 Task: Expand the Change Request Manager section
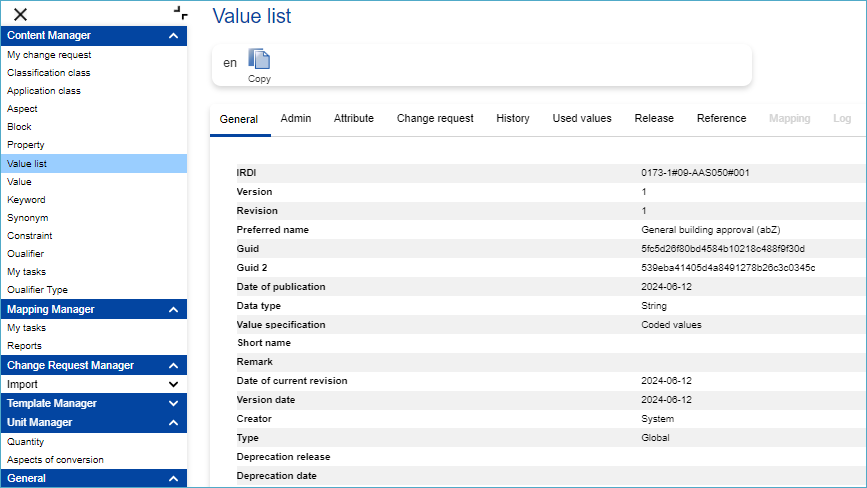pos(173,366)
